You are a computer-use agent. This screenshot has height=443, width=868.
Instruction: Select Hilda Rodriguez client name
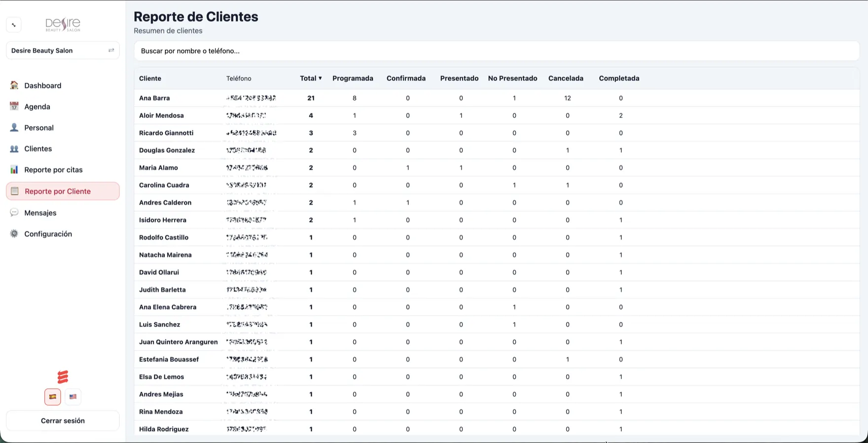pos(164,429)
